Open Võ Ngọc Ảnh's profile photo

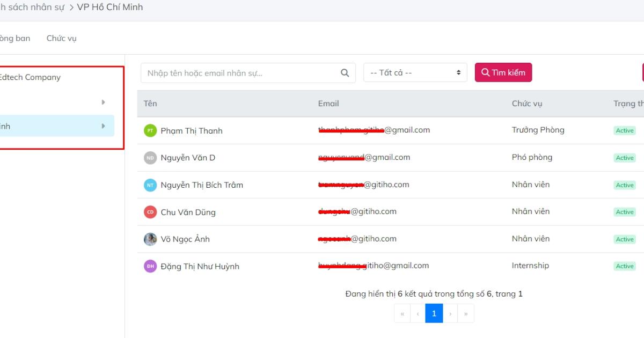pyautogui.click(x=150, y=239)
